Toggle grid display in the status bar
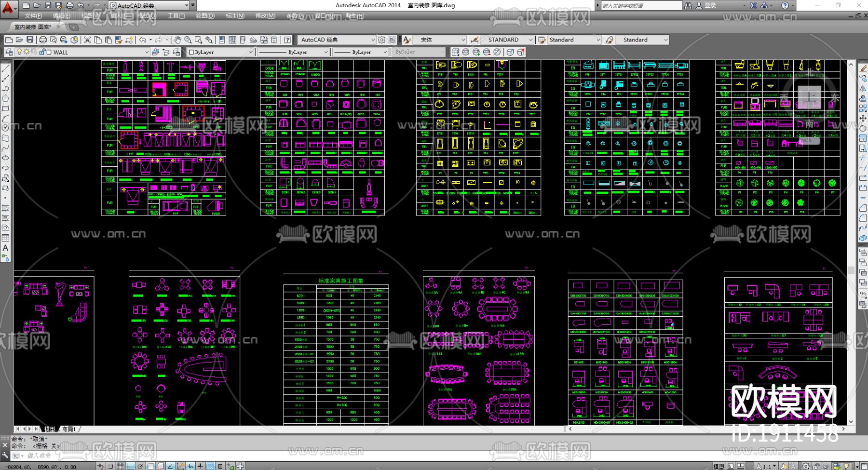This screenshot has width=868, height=470. 121,466
